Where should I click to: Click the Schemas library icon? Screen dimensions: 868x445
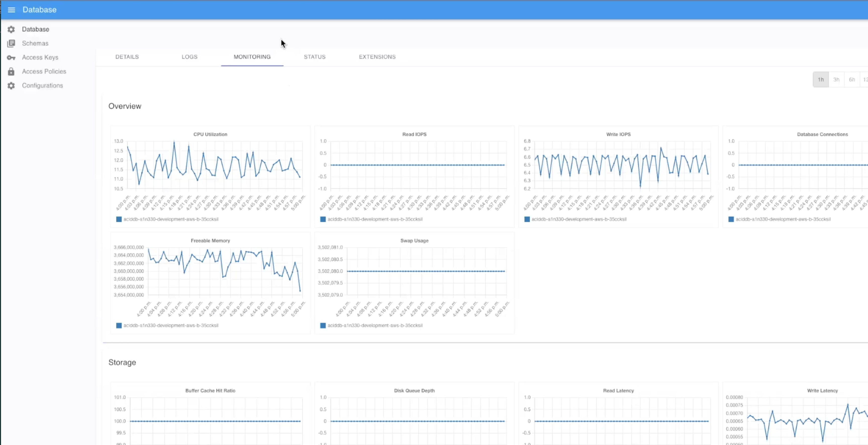(x=11, y=43)
